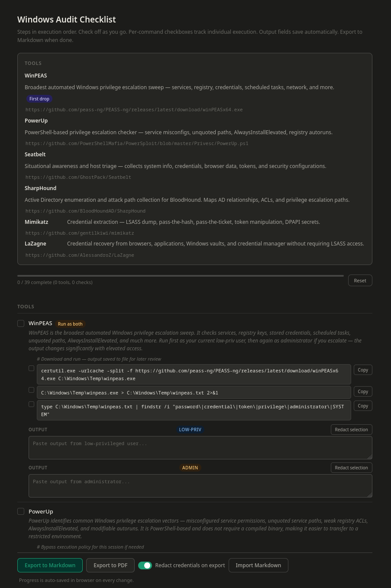
Task: Select the SharpHound tool name
Action: click(40, 188)
